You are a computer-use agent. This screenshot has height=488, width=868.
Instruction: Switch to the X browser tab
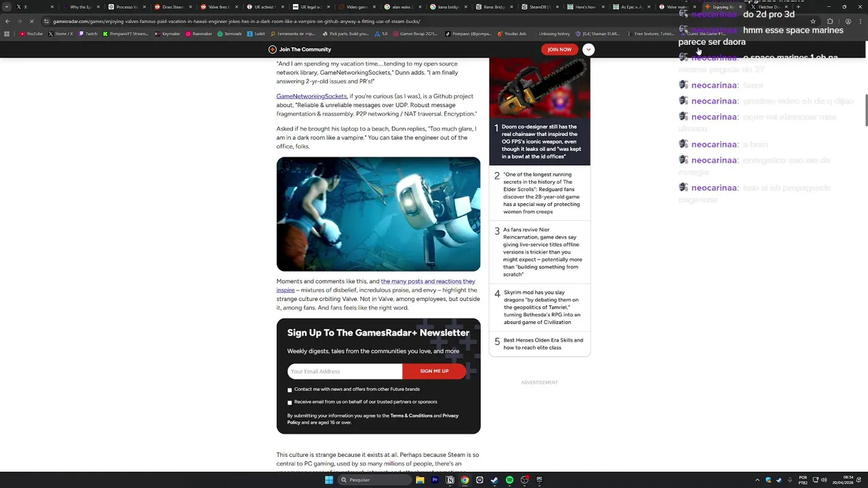(x=34, y=7)
